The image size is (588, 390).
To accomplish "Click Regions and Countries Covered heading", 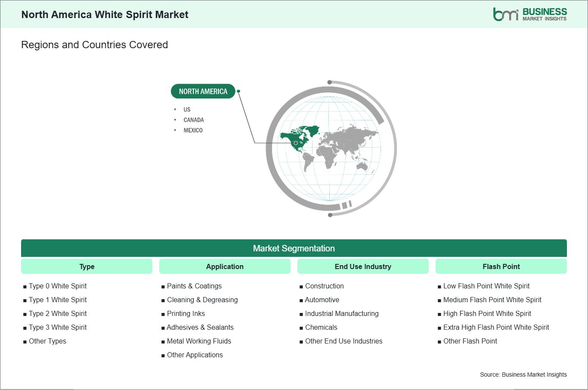I will (95, 45).
